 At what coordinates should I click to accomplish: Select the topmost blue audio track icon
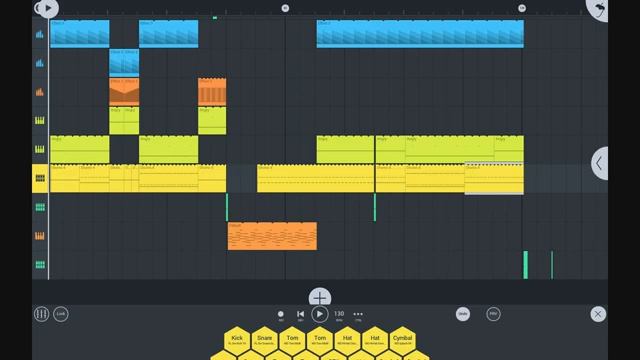[40, 34]
